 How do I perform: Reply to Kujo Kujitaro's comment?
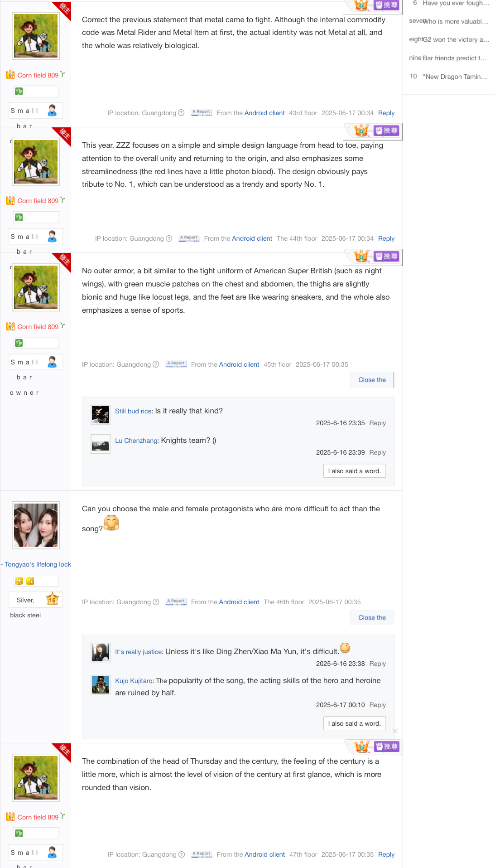point(378,705)
